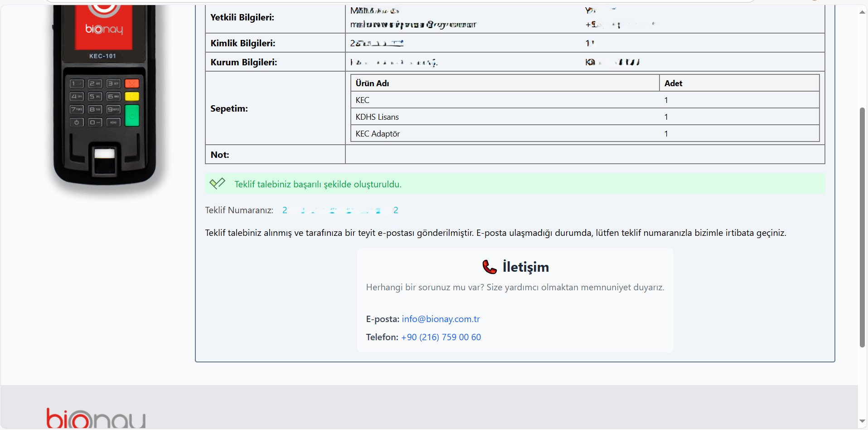
Task: Select the Teklif Numaranız number value
Action: click(x=340, y=210)
